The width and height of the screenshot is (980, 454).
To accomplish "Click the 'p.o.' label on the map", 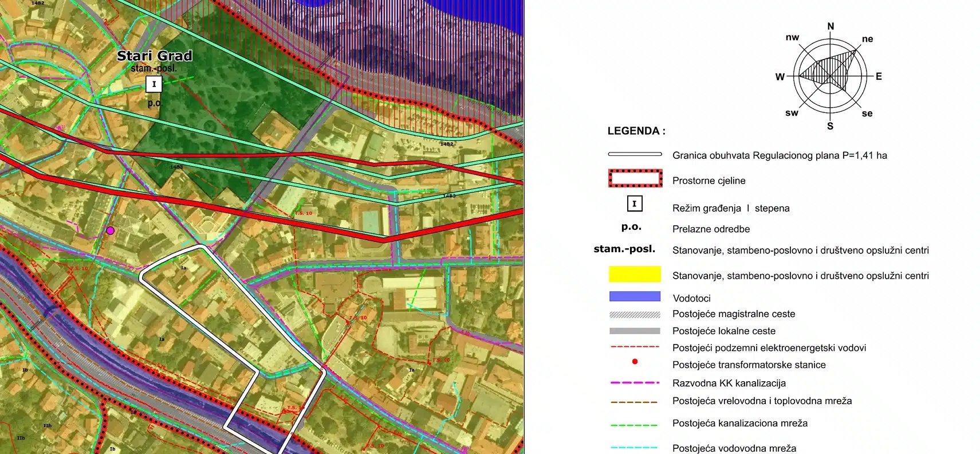I will (155, 103).
